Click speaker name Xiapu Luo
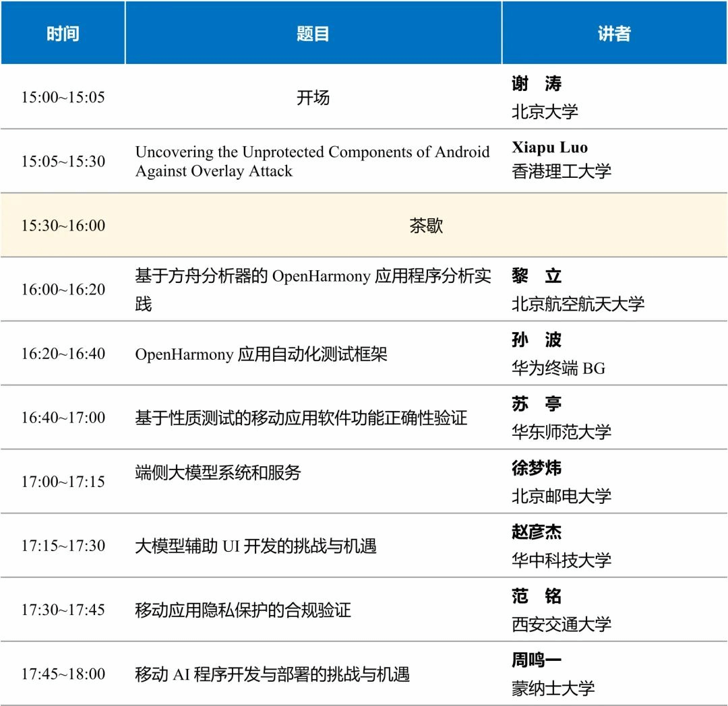 tap(549, 148)
